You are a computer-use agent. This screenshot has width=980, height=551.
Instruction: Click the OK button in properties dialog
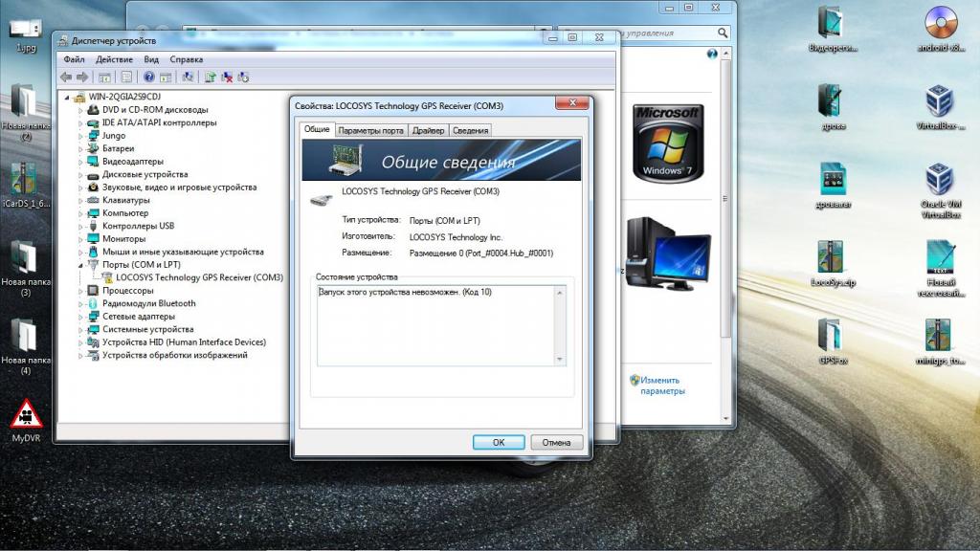point(499,442)
